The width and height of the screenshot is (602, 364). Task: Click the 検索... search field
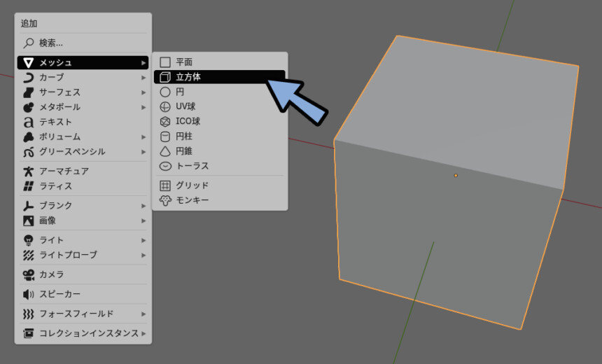click(x=83, y=43)
